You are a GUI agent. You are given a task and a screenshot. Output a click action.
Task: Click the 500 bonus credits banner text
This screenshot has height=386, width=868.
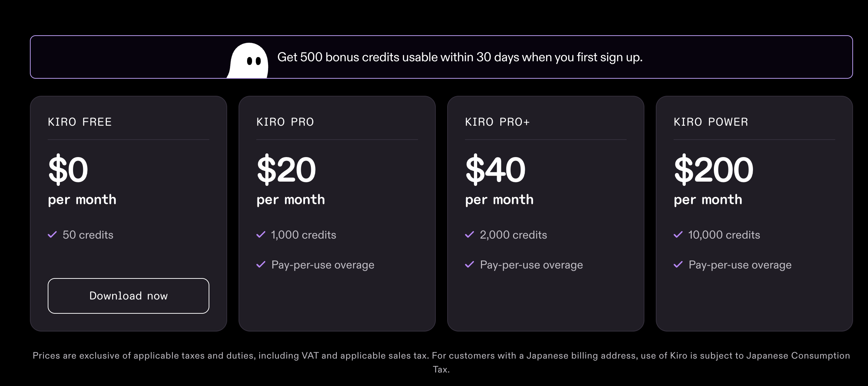point(460,57)
